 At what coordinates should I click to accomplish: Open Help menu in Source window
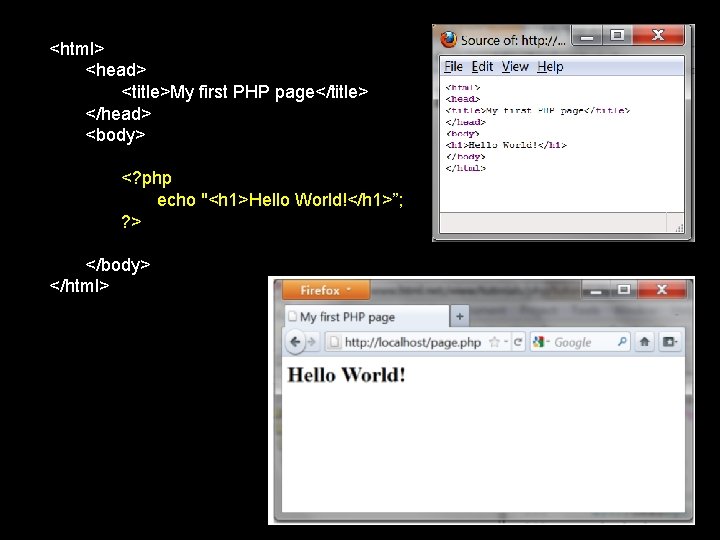(x=550, y=67)
